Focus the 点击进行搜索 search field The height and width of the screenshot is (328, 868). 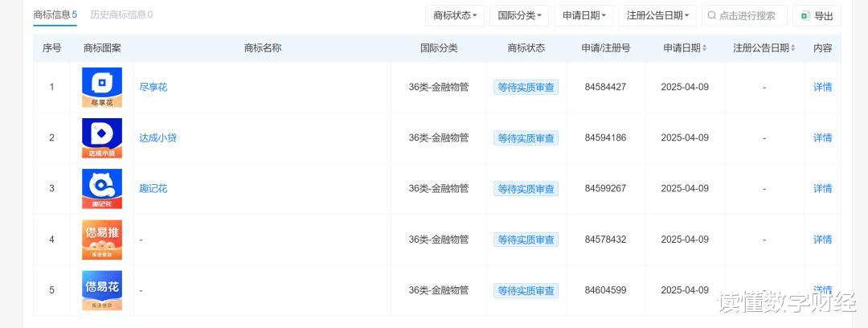[x=749, y=15]
